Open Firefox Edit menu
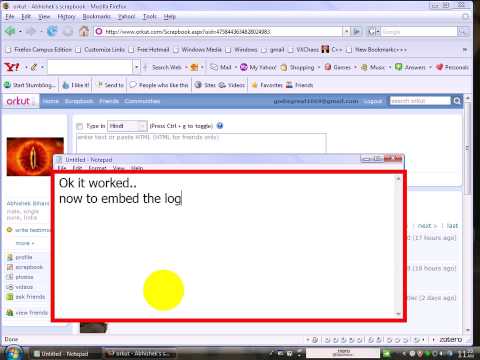The width and height of the screenshot is (480, 360). pyautogui.click(x=26, y=16)
